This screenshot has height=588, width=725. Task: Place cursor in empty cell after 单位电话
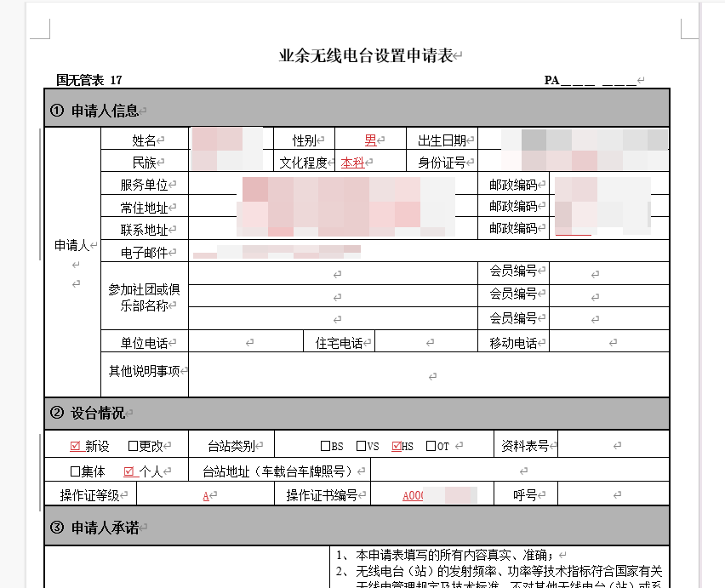point(246,341)
